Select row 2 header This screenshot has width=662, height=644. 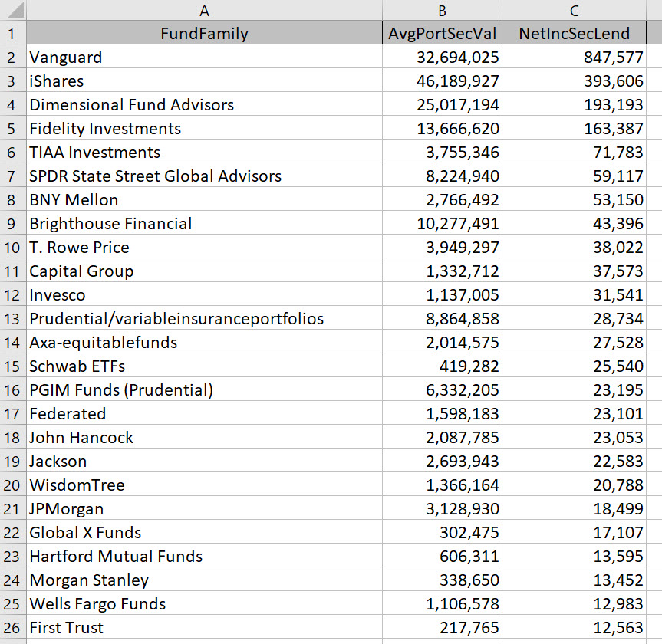point(13,57)
